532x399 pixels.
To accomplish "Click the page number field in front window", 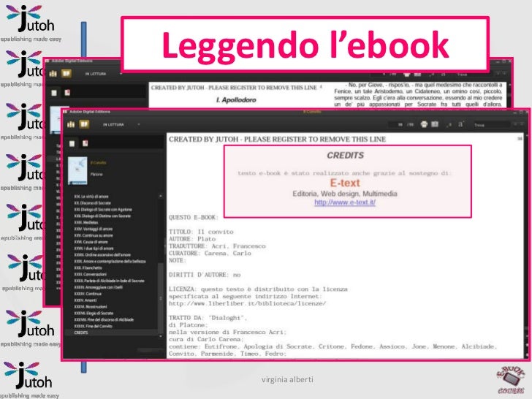I will coord(397,124).
